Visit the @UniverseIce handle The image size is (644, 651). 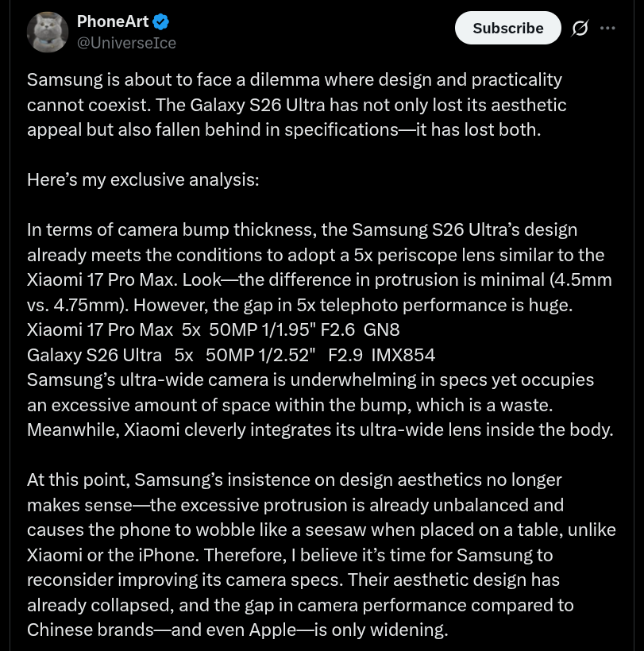click(x=126, y=43)
